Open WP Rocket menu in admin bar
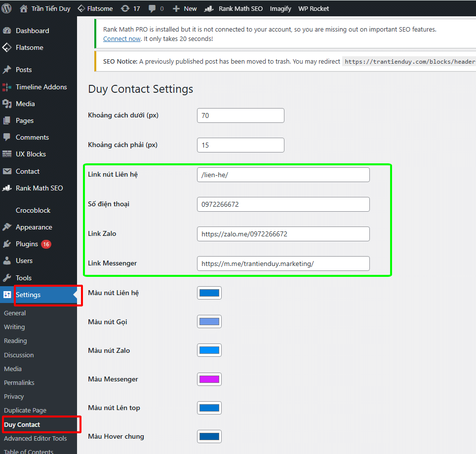Screen dimensions: 476x454 click(x=314, y=8)
